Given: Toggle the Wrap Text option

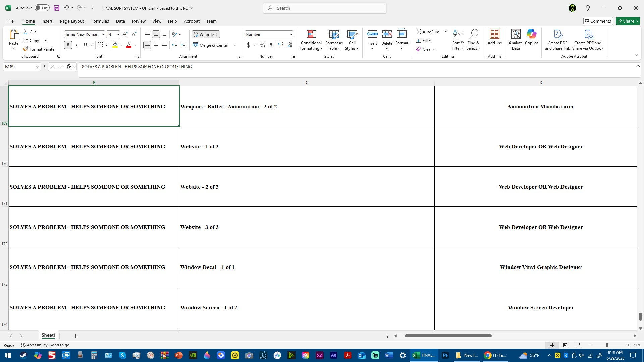Looking at the screenshot, I should point(206,34).
